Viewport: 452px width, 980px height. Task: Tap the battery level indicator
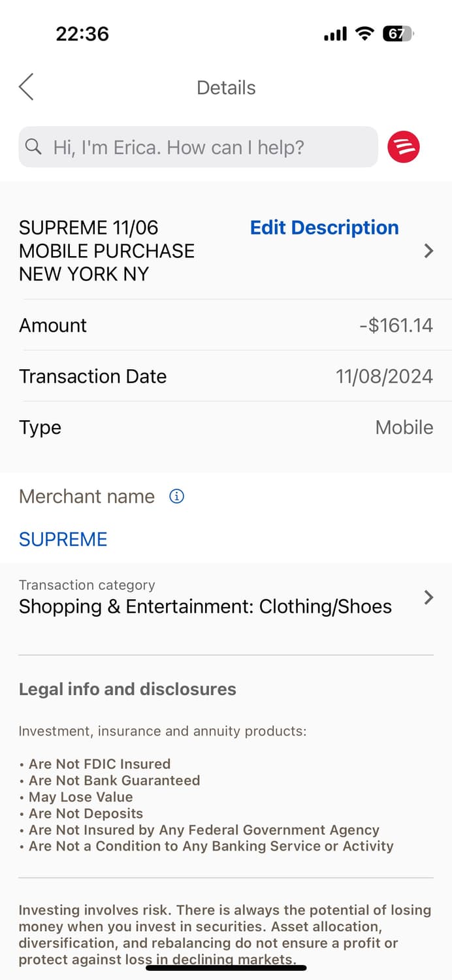398,33
